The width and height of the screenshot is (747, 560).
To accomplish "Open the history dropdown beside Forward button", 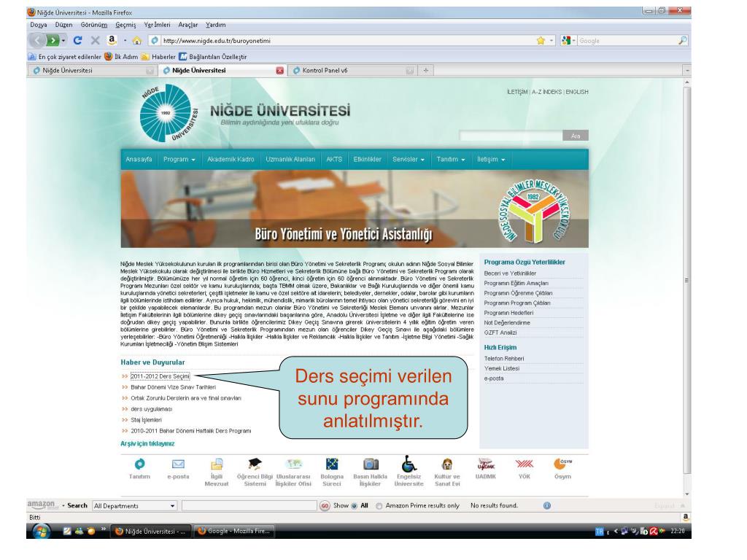I will [x=63, y=41].
